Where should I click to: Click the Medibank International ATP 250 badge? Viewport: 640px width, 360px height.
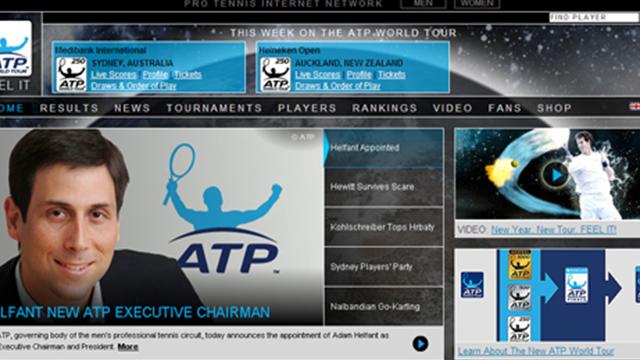click(x=71, y=74)
